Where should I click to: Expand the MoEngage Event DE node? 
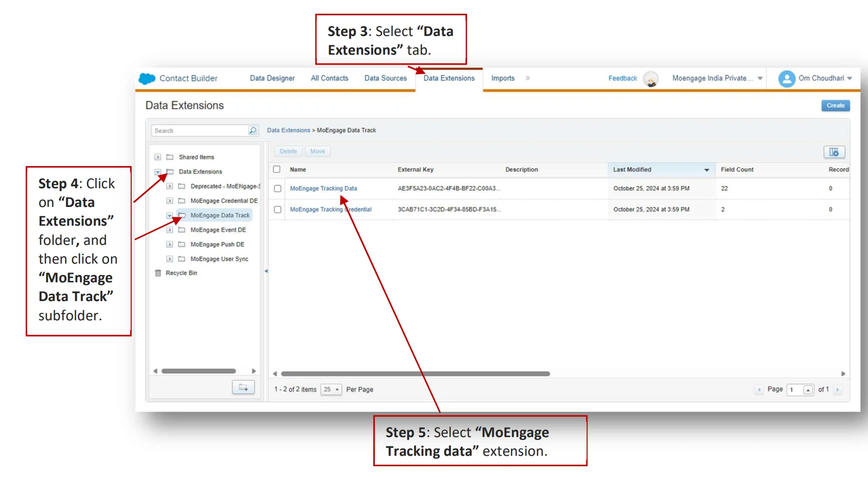[170, 230]
